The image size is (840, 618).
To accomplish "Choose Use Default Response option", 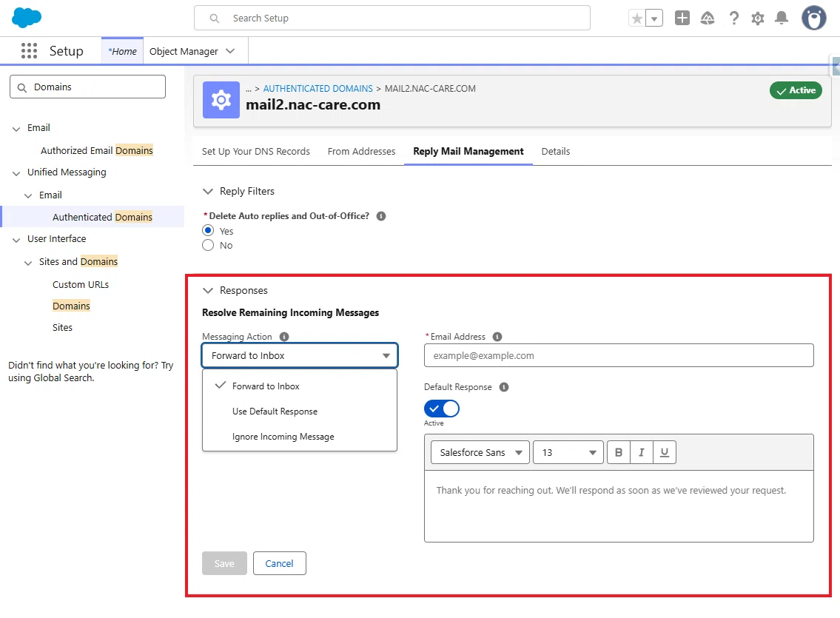I will 300,412.
